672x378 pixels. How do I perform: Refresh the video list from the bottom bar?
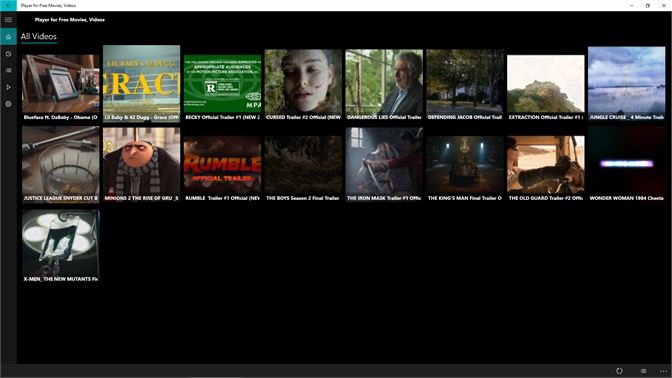point(619,371)
